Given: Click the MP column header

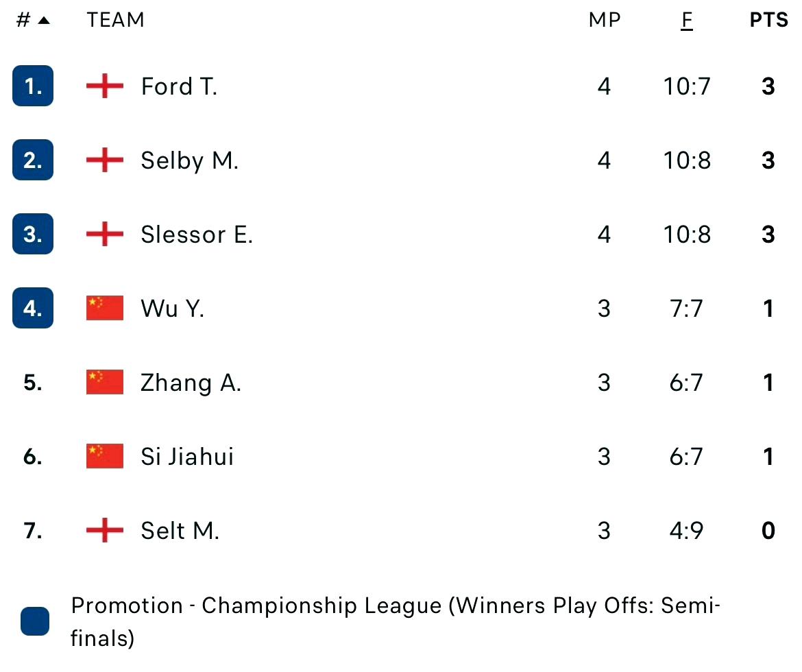Looking at the screenshot, I should tap(604, 21).
